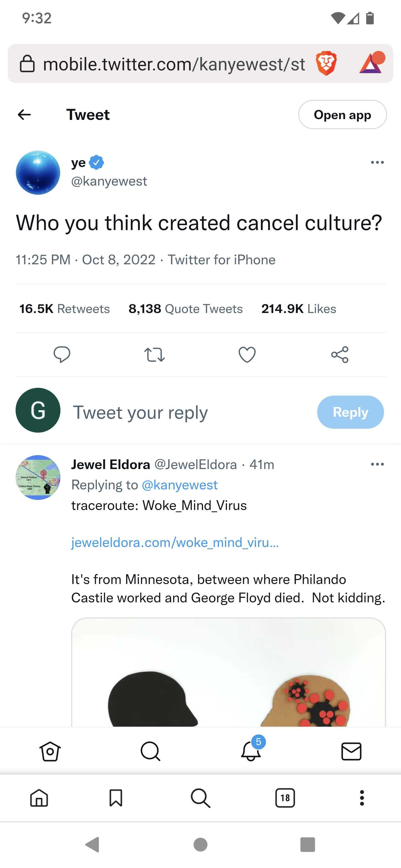Share the tweet via share icon
Image resolution: width=401 pixels, height=868 pixels.
pyautogui.click(x=340, y=354)
